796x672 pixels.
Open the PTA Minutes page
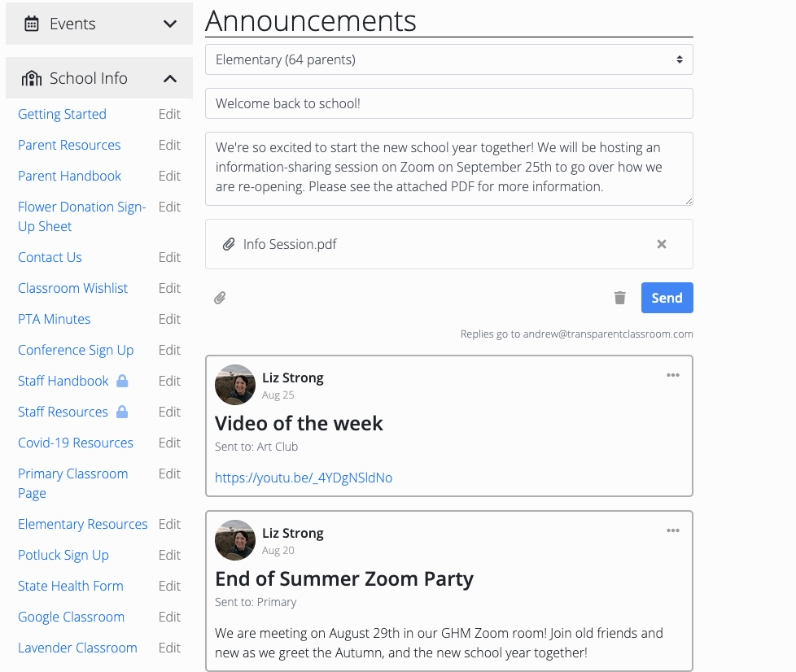[x=55, y=319]
